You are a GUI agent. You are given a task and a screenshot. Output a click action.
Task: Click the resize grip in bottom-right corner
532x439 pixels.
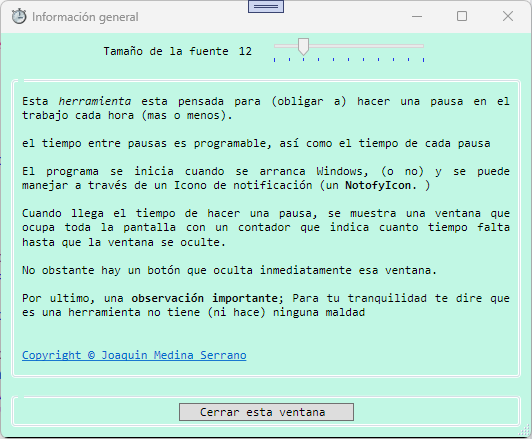coord(526,432)
